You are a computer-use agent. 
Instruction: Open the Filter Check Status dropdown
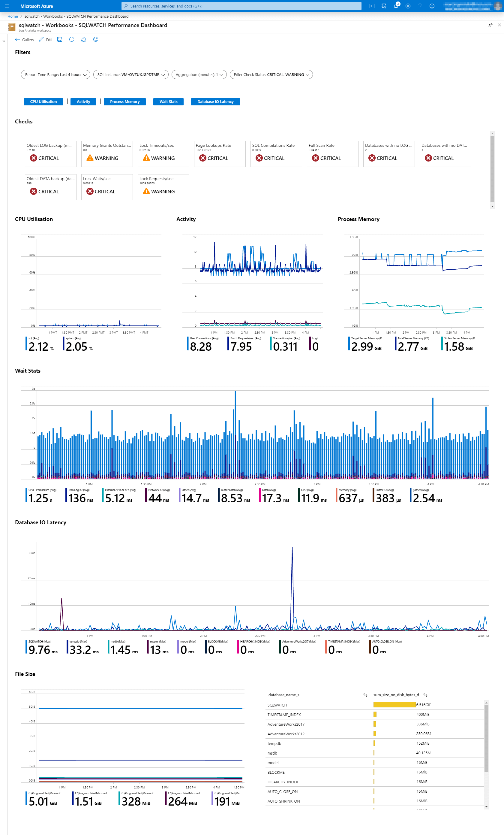(x=271, y=74)
